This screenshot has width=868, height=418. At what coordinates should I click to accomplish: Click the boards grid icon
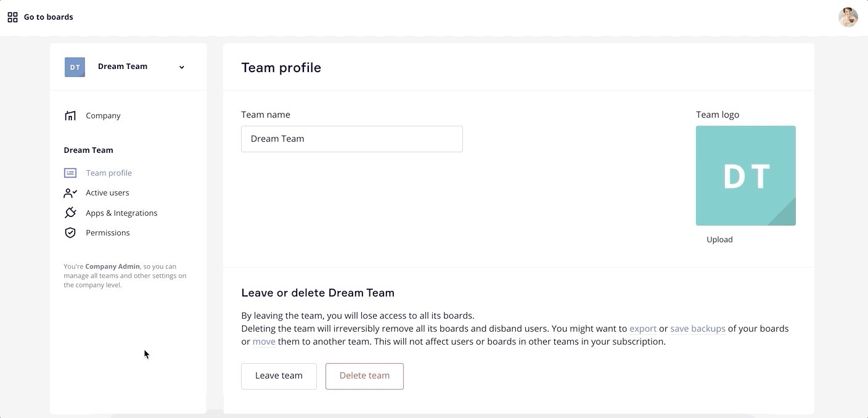coord(12,17)
